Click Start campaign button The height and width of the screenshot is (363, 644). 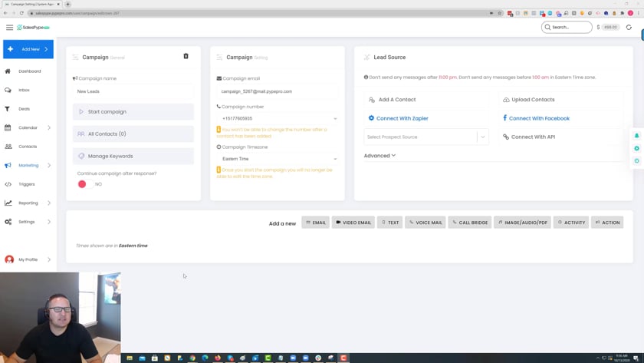pos(133,112)
